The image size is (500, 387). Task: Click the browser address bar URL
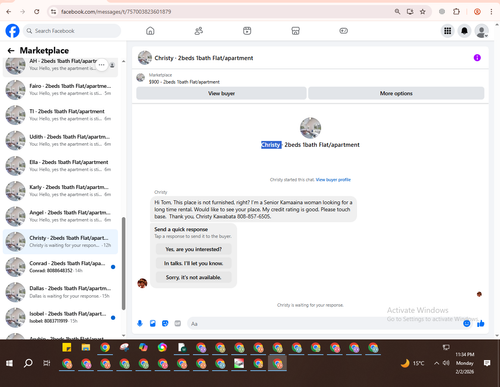click(116, 12)
